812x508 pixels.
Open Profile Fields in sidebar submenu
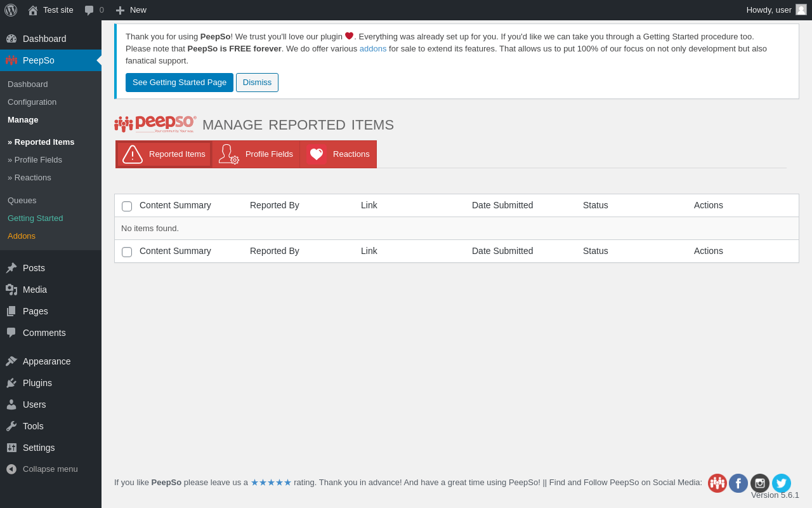(35, 160)
